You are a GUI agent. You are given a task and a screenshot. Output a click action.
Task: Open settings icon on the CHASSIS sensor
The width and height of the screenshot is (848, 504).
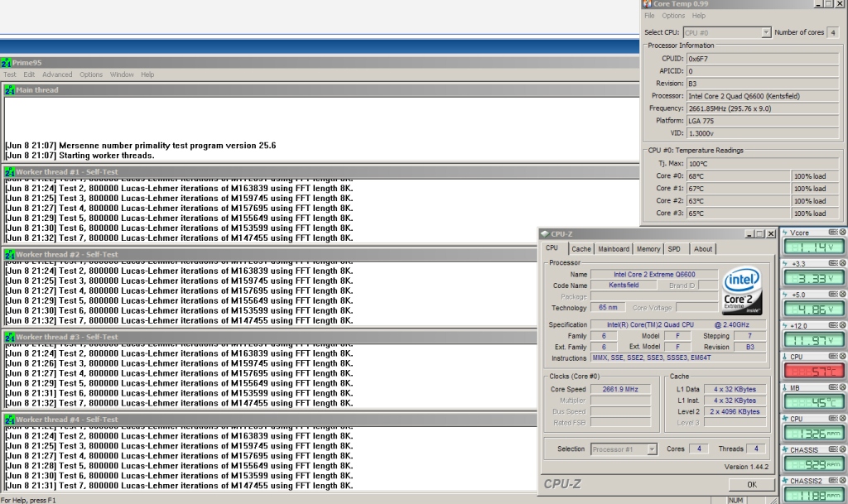pyautogui.click(x=833, y=449)
